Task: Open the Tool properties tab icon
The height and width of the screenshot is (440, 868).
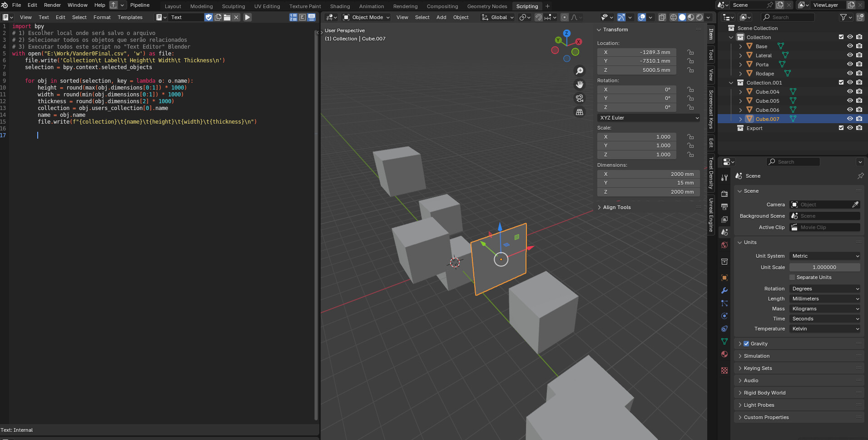Action: (x=724, y=178)
